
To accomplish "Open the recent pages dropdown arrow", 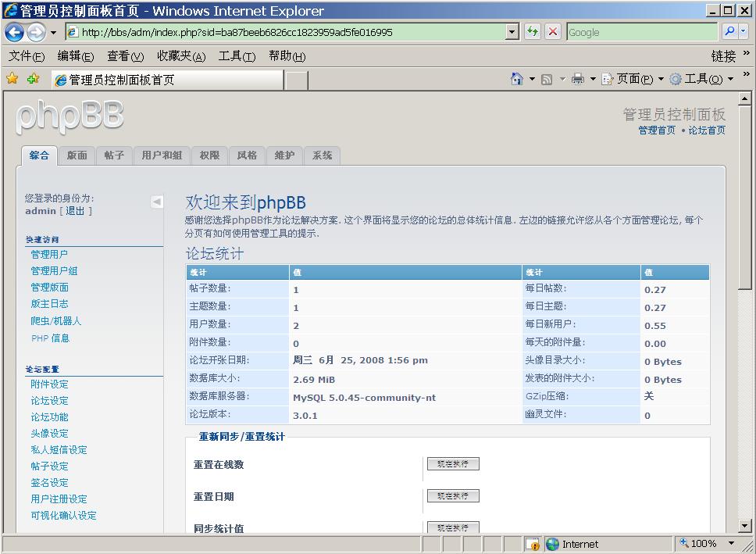I will [54, 33].
